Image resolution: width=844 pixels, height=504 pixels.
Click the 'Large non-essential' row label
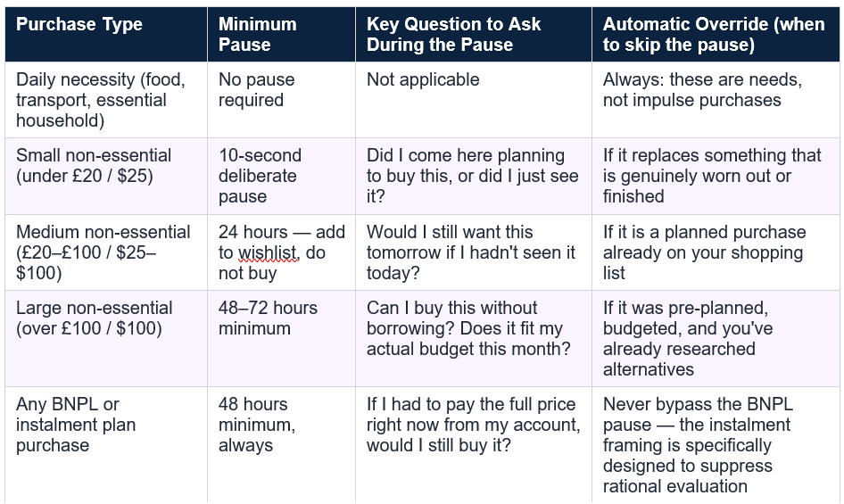coord(106,339)
